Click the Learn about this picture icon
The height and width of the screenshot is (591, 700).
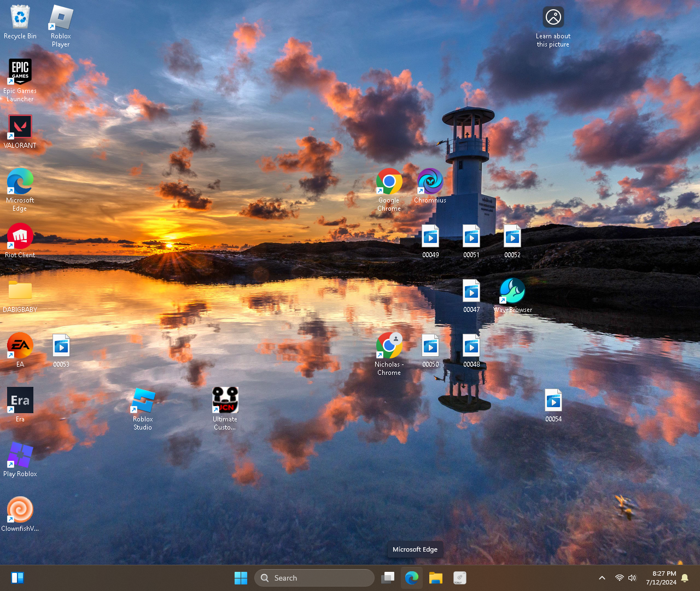[553, 18]
